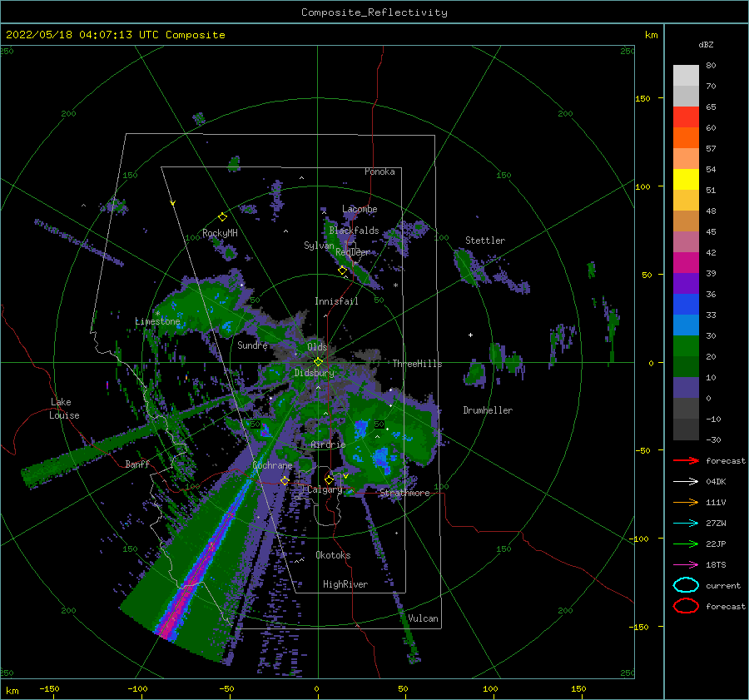Click the dBZ legend heading
749x700 pixels.
click(x=706, y=45)
